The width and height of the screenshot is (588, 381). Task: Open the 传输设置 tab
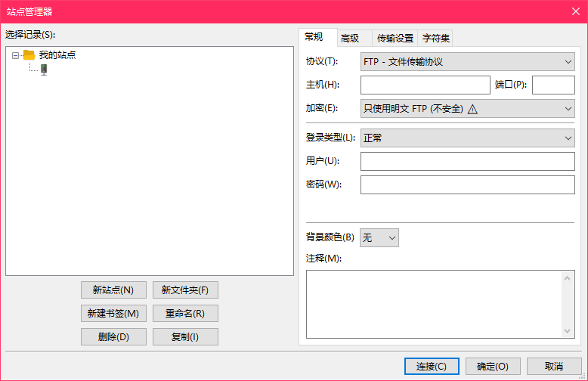395,39
